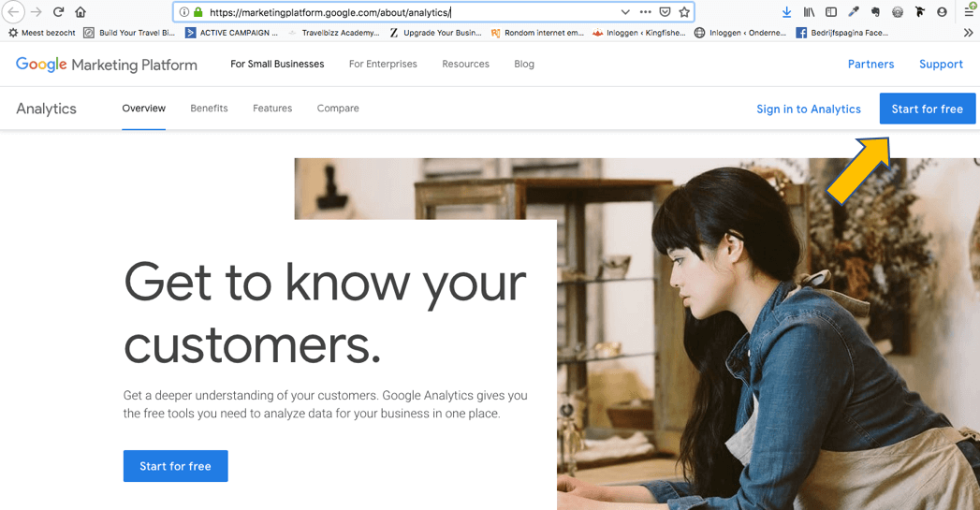Click Sign in to Analytics
980x510 pixels.
tap(808, 109)
